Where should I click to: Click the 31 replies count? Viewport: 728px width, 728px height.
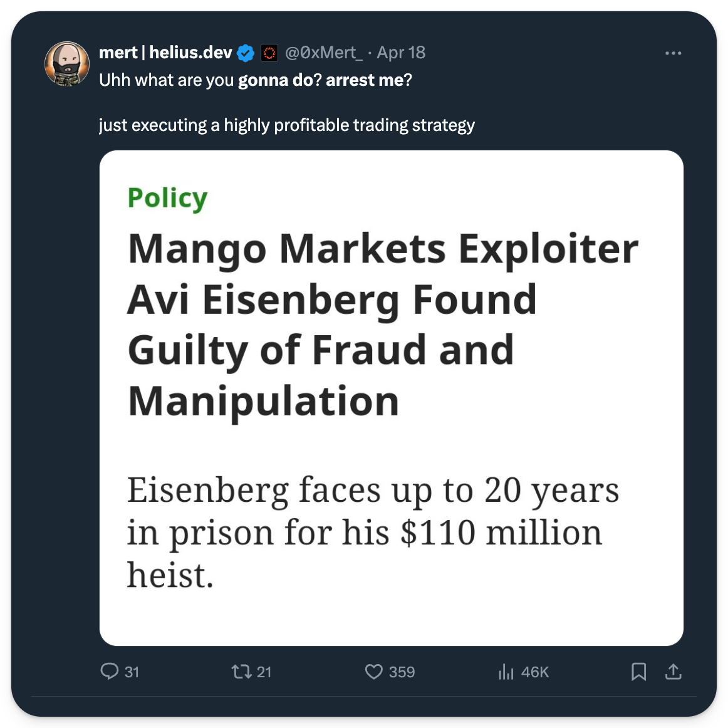point(132,672)
